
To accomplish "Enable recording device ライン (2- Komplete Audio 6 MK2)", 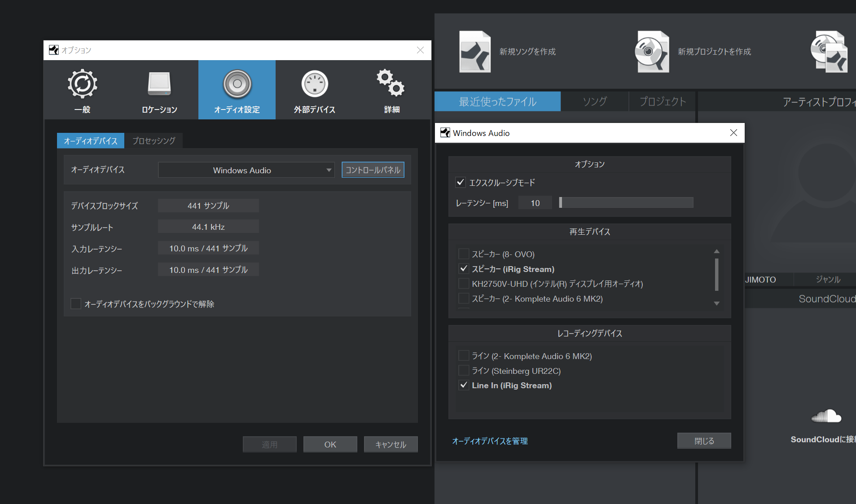I will point(464,356).
